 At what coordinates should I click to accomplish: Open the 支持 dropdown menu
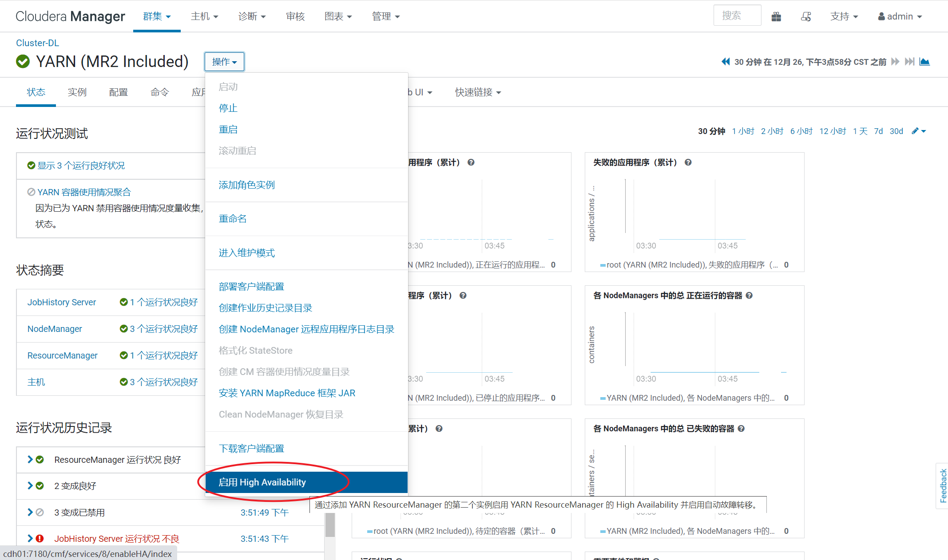[x=844, y=16]
